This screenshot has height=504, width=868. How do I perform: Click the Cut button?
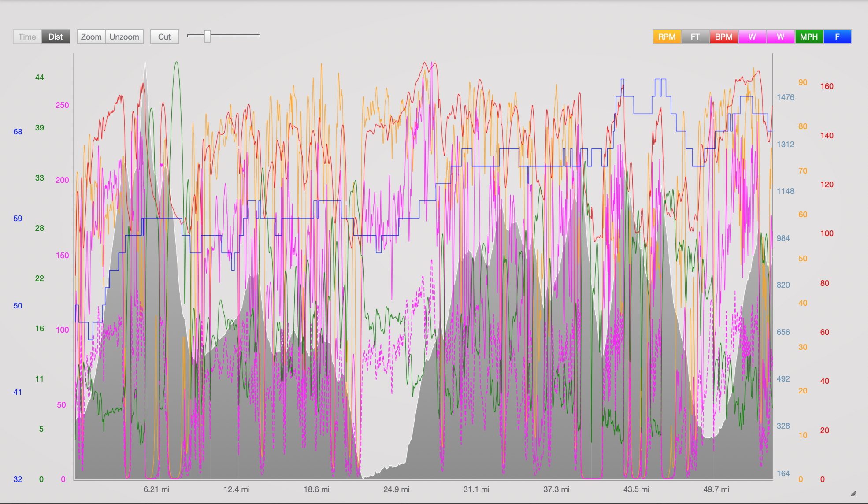pyautogui.click(x=164, y=37)
